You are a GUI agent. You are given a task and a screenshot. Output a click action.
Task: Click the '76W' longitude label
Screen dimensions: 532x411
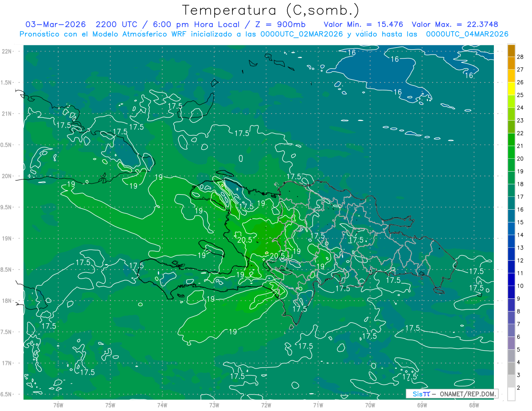[x=58, y=405]
